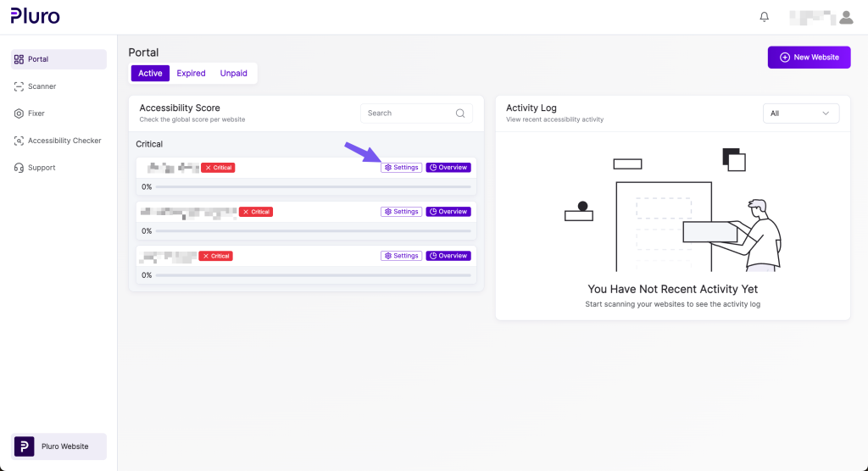Click the Search input field

[407, 114]
